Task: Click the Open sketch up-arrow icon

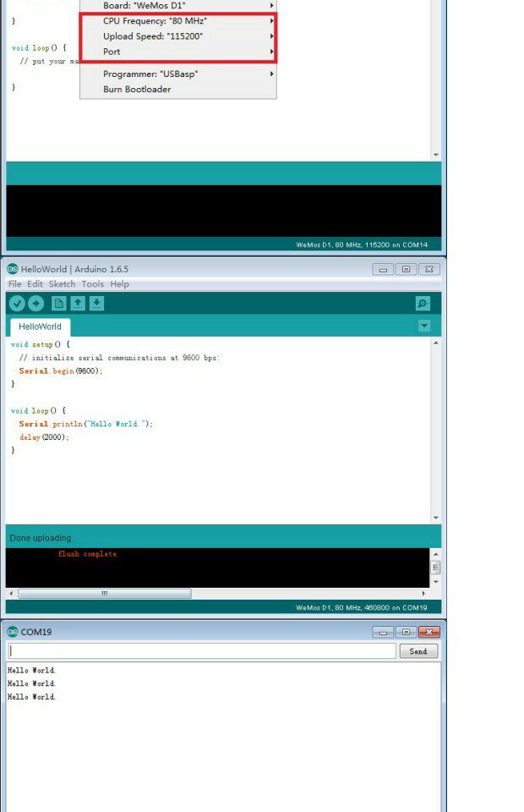Action: pyautogui.click(x=78, y=304)
